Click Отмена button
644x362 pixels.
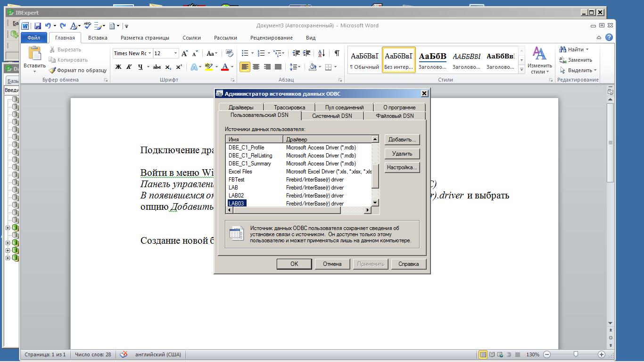tap(332, 264)
